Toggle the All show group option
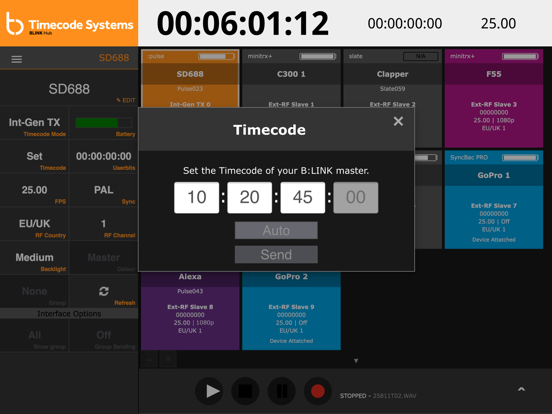 34,335
